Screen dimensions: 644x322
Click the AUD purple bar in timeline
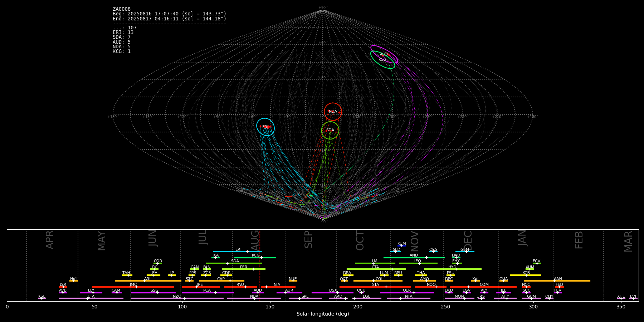258,293
